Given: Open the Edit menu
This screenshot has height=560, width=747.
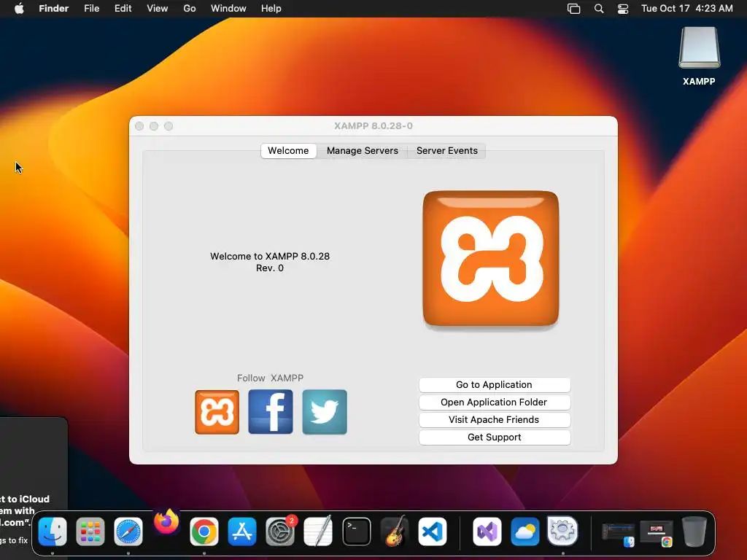Looking at the screenshot, I should click(123, 9).
